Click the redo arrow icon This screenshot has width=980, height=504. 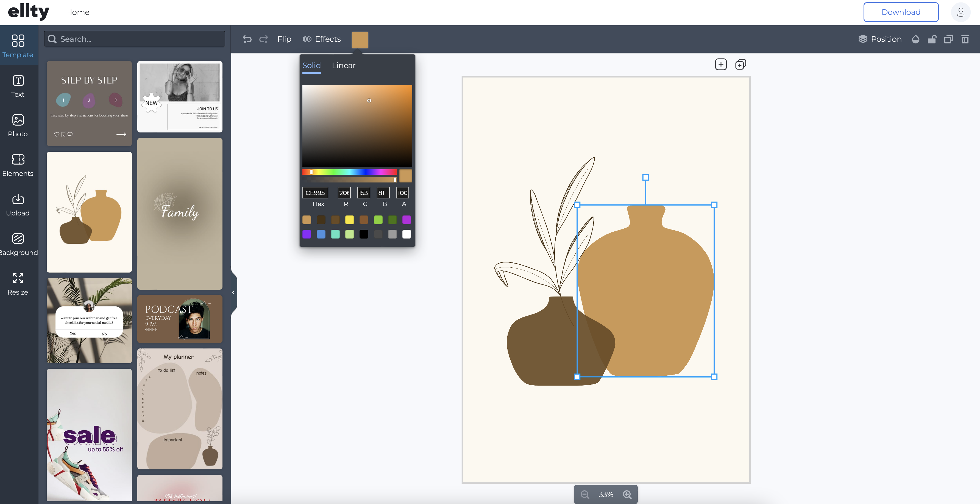click(264, 39)
